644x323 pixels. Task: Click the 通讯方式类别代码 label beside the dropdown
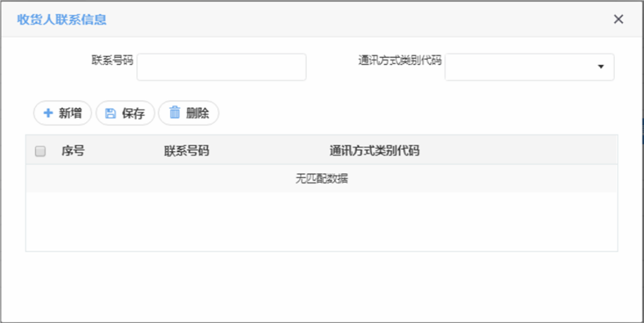(x=399, y=60)
